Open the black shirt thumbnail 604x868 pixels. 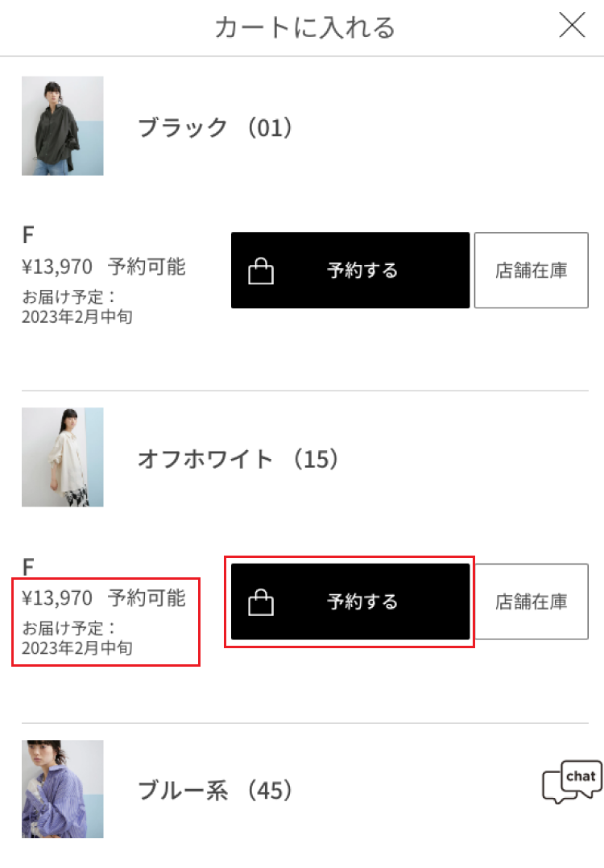(63, 126)
